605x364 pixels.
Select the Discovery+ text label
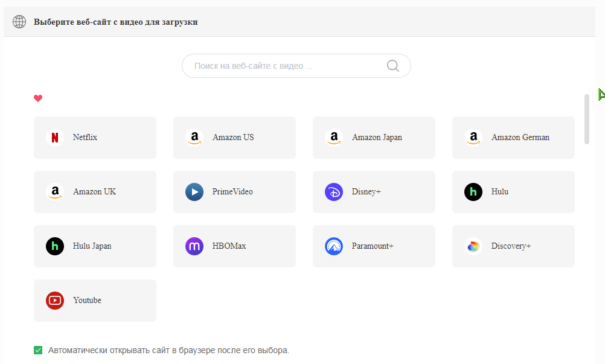pyautogui.click(x=511, y=246)
